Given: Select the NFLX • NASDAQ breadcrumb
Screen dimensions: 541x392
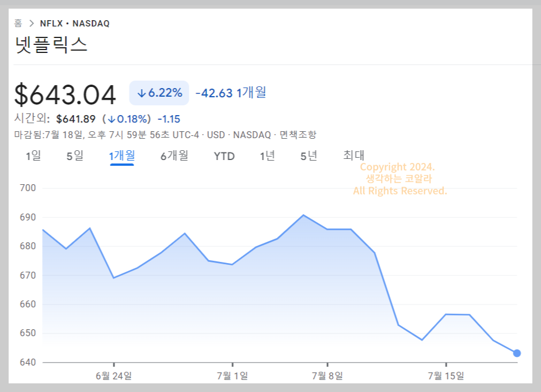Looking at the screenshot, I should click(75, 24).
